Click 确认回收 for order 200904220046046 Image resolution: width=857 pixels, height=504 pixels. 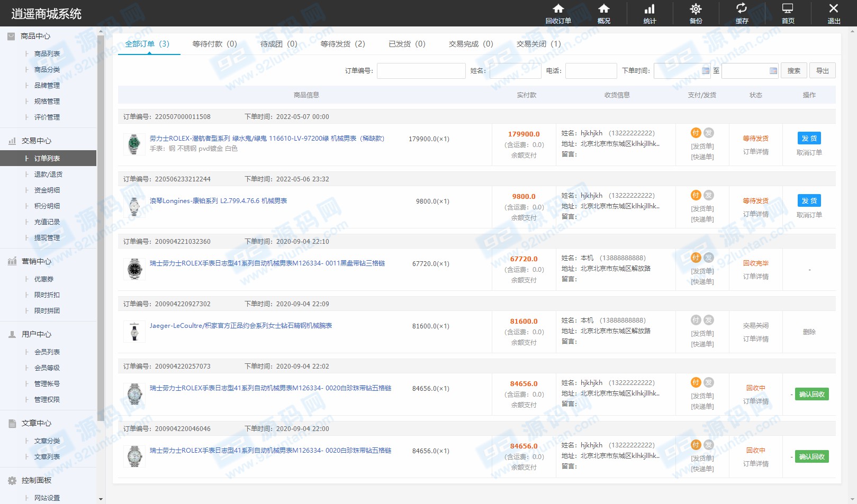click(x=811, y=456)
